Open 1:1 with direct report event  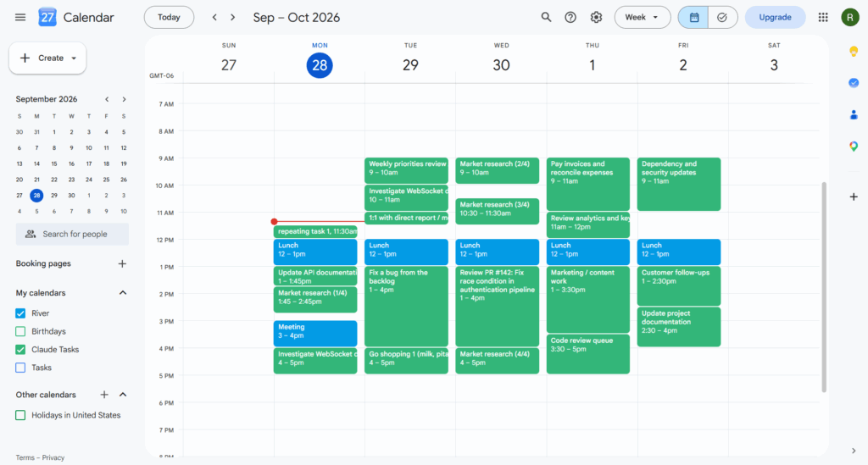click(406, 218)
